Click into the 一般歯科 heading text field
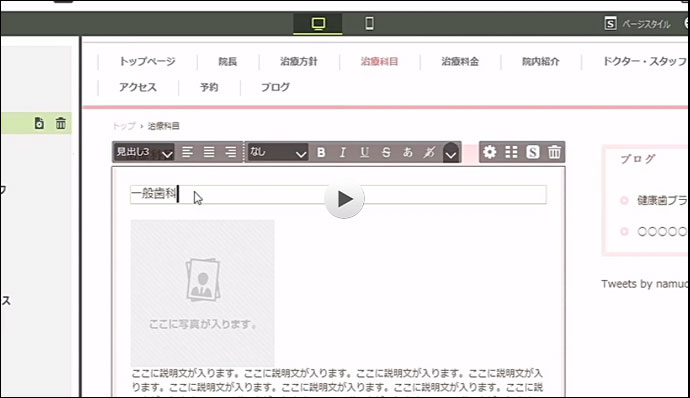Viewport: 690px width, 398px height. point(338,195)
